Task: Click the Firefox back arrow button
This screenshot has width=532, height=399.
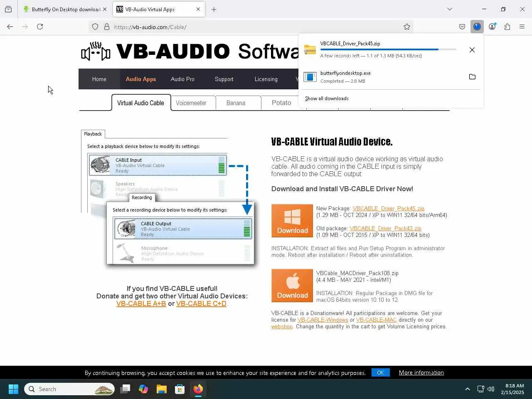Action: [10, 27]
